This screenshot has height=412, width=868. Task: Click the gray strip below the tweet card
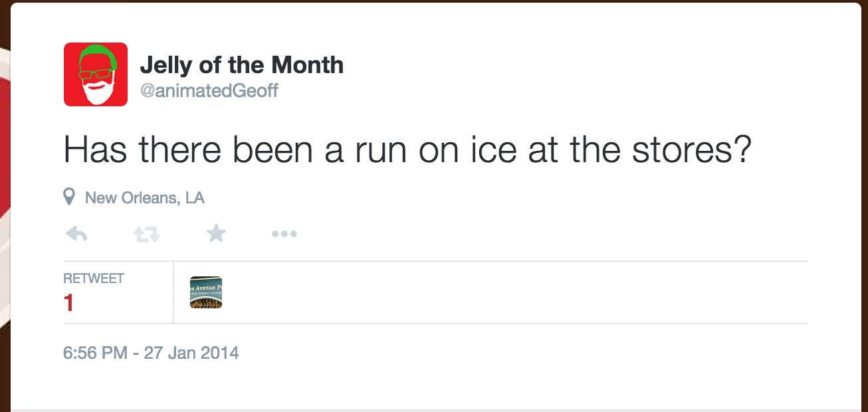pos(432,410)
